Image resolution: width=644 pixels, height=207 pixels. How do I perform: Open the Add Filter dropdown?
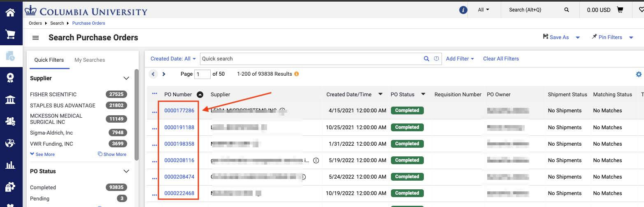click(460, 59)
